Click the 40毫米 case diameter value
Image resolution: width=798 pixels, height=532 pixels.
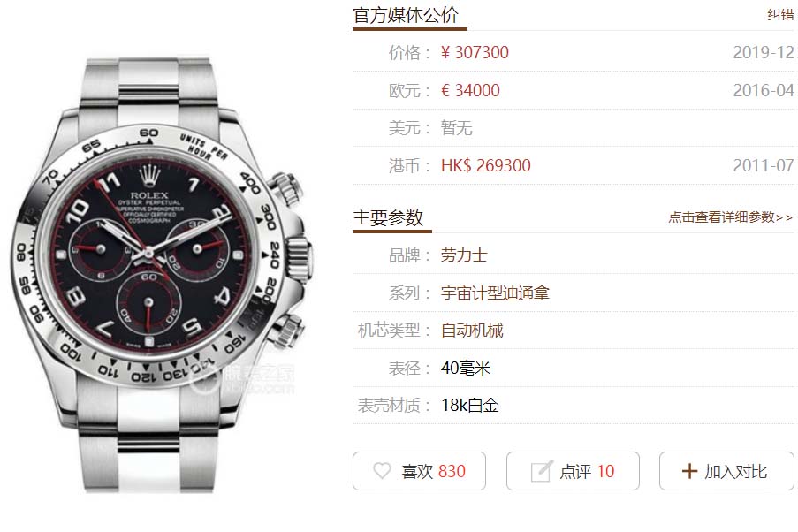465,369
